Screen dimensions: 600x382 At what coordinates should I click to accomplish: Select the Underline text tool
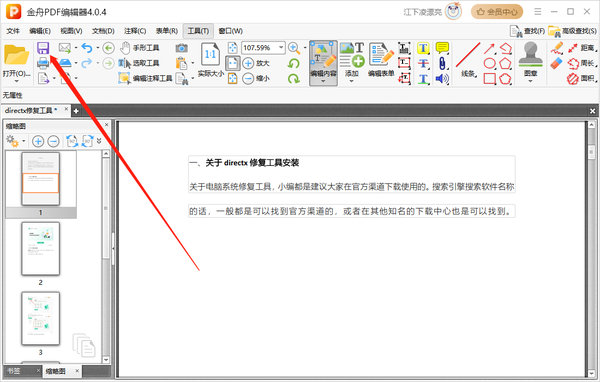tap(423, 78)
